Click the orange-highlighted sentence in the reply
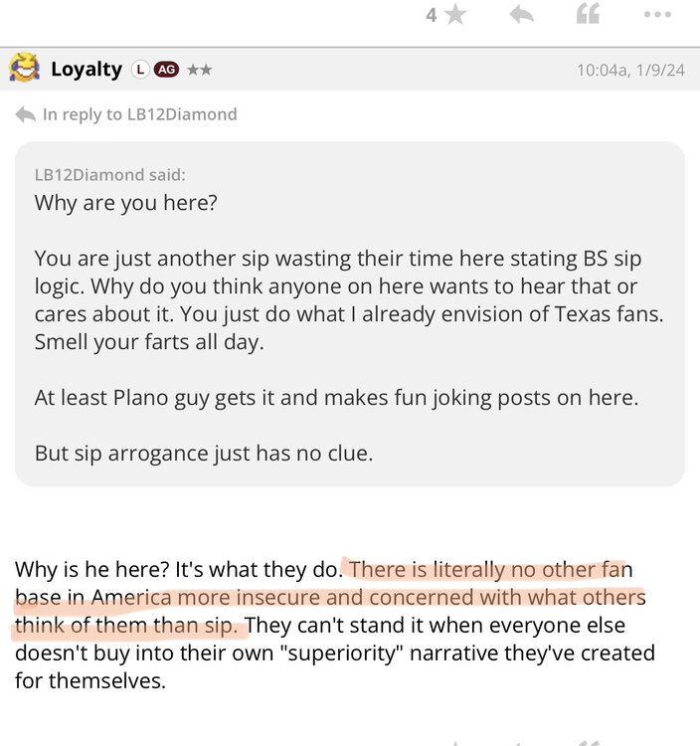This screenshot has height=746, width=700. tap(328, 599)
